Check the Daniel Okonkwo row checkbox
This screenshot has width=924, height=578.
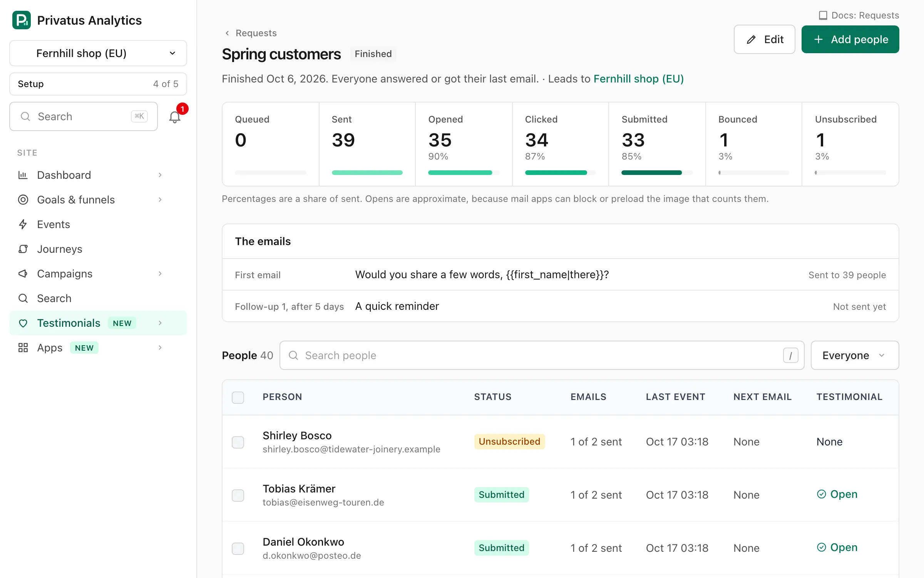point(238,548)
